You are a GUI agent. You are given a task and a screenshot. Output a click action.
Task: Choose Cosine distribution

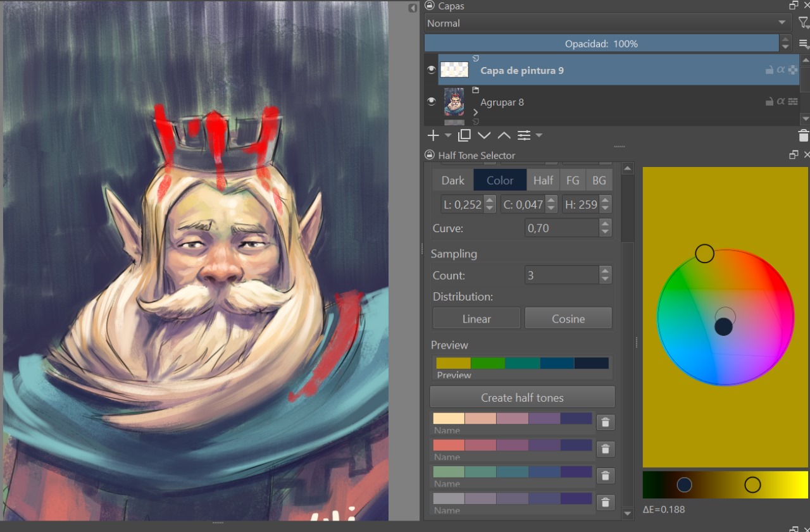click(x=568, y=319)
